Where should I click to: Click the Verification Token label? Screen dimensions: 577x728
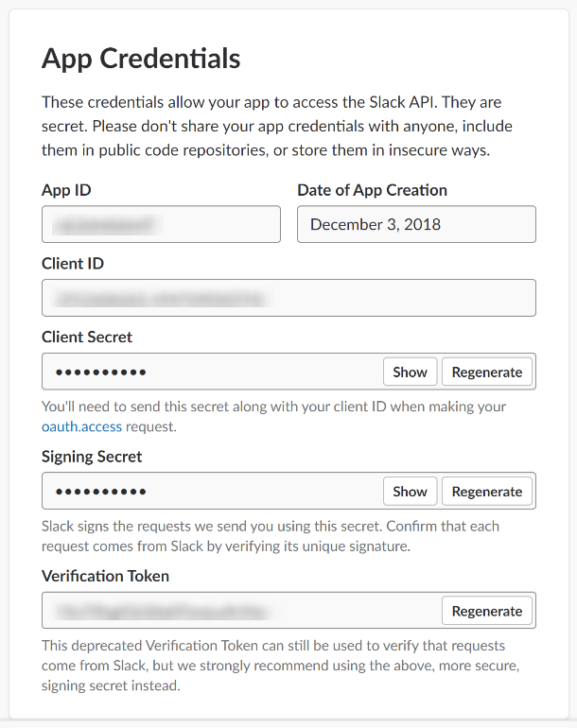pyautogui.click(x=105, y=576)
